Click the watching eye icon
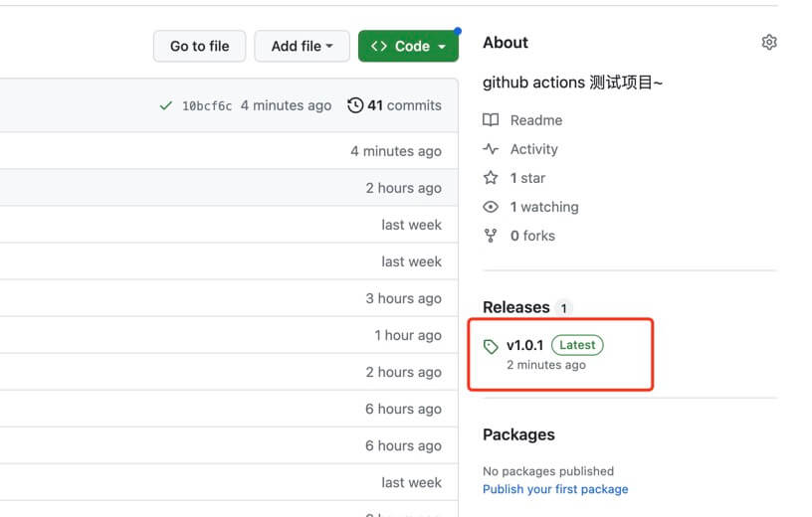The height and width of the screenshot is (517, 812). pos(491,207)
